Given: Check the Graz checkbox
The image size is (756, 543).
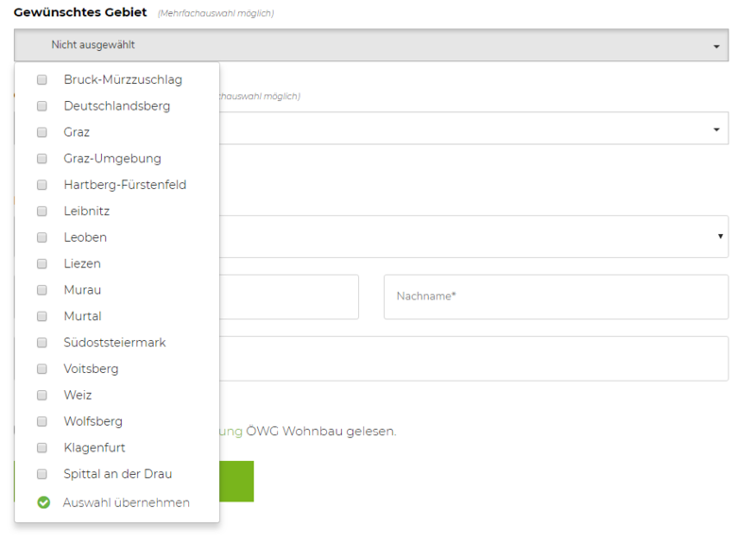Looking at the screenshot, I should 42,133.
